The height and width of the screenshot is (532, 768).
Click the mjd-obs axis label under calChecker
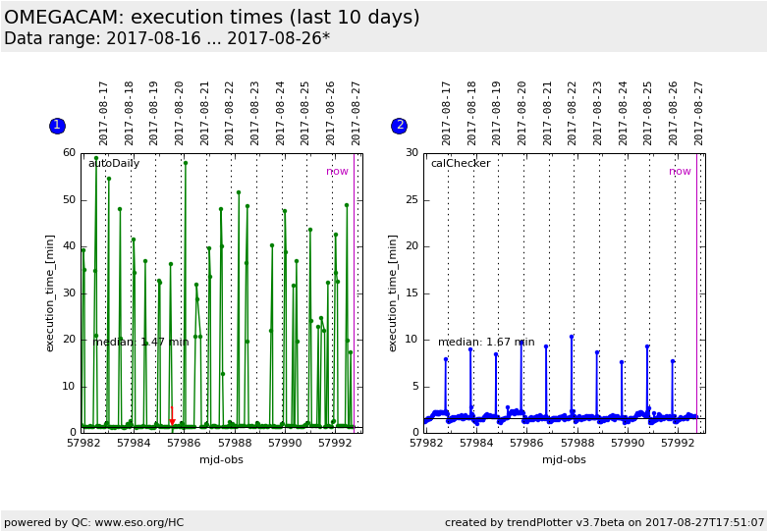564,459
